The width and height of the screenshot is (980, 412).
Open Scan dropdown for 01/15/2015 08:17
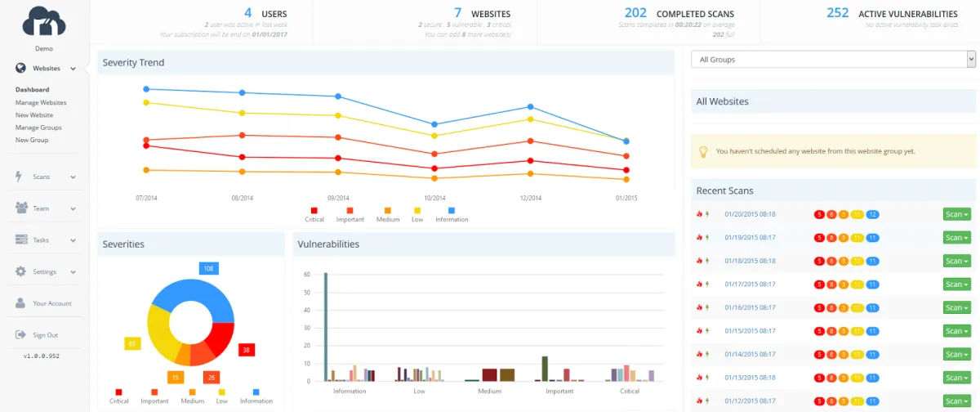(956, 331)
